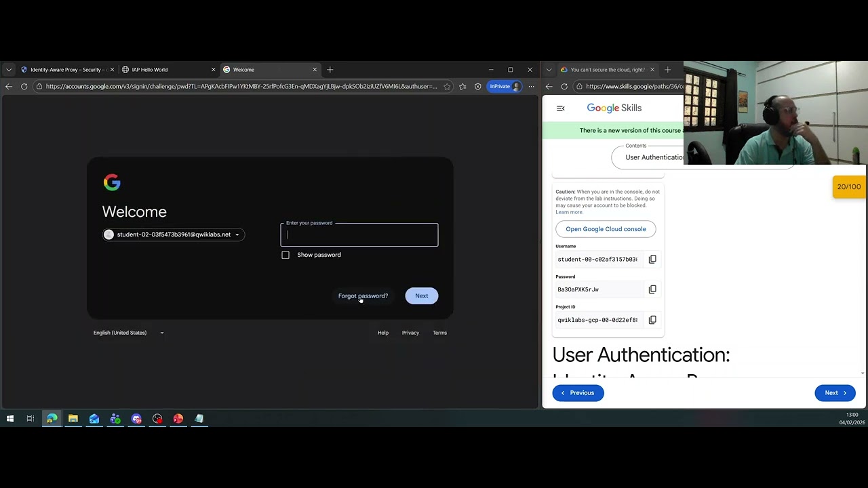Open Outlook from the taskbar
This screenshot has height=488, width=868.
coord(94,419)
